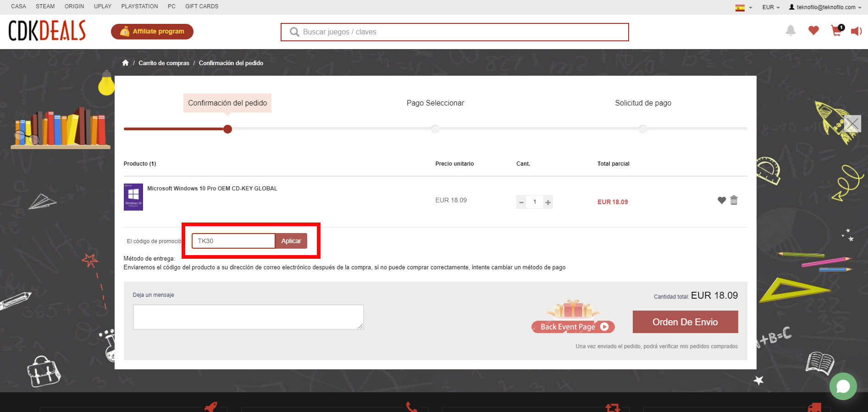The width and height of the screenshot is (868, 412).
Task: Open the UPLAY menu item
Action: click(x=103, y=6)
